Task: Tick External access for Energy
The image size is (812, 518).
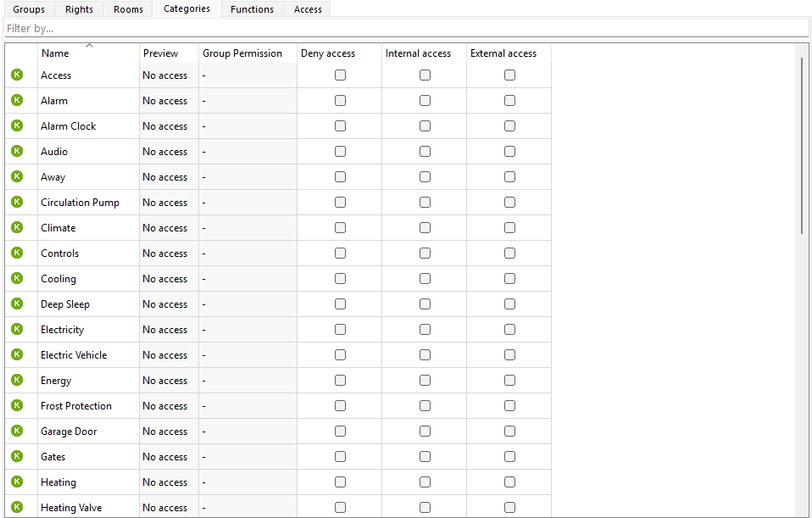Action: coord(509,381)
